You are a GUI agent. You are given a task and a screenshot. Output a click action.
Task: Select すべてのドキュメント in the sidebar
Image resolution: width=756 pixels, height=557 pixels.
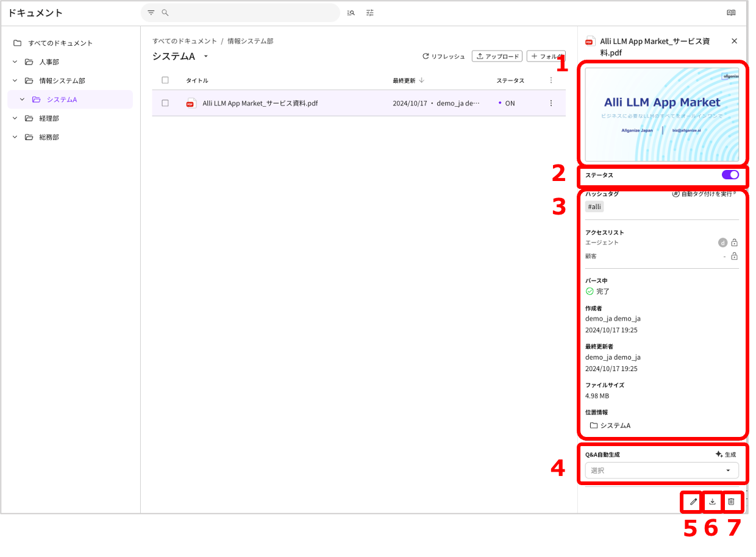coord(60,43)
